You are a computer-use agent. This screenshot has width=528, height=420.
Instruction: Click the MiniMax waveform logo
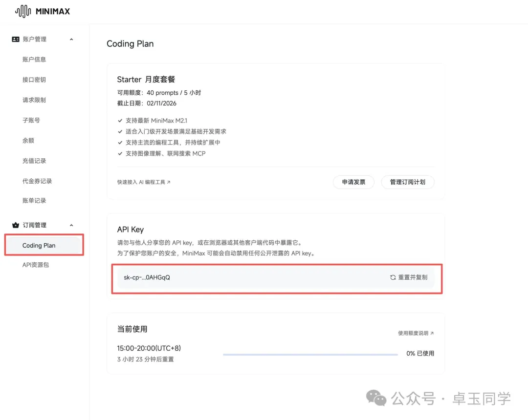pos(23,11)
